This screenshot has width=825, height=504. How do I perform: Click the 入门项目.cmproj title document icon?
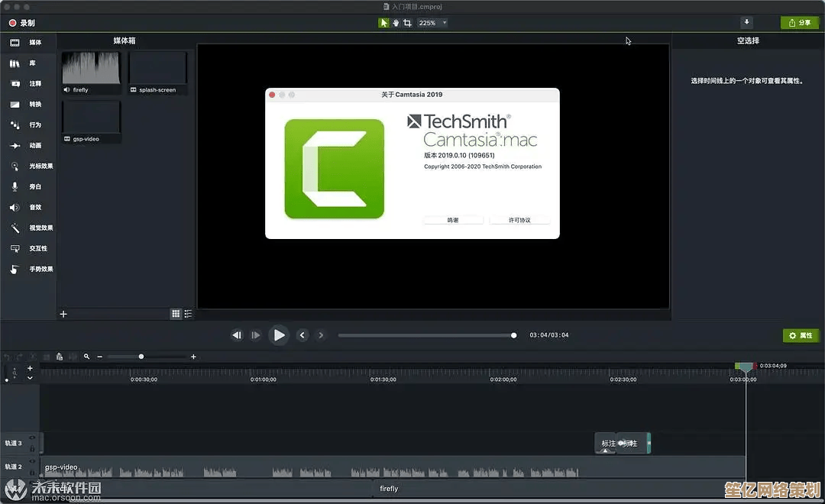[387, 7]
